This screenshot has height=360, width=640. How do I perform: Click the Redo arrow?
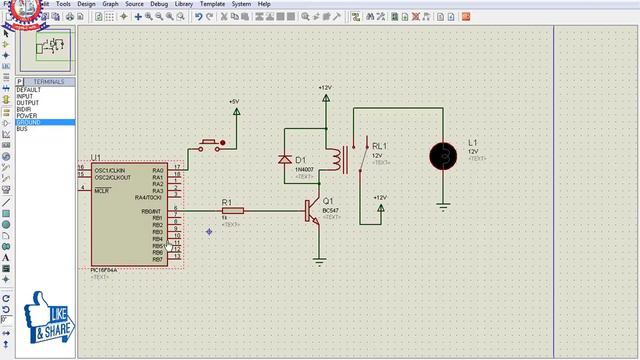point(209,17)
